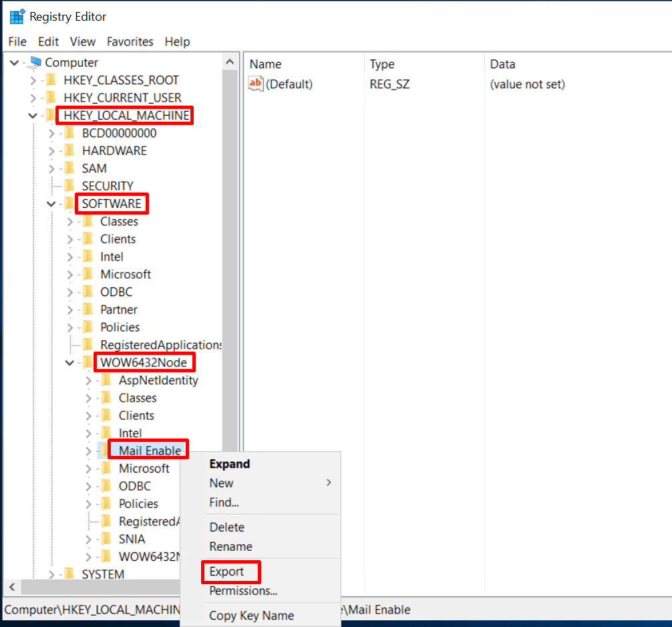This screenshot has height=627, width=672.
Task: Open the File menu
Action: coord(17,41)
